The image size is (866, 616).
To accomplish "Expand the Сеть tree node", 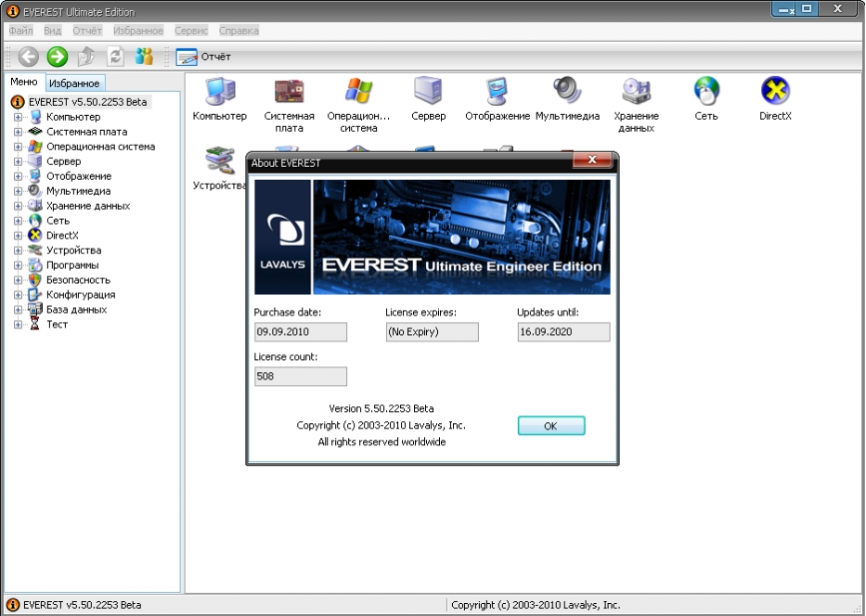I will pyautogui.click(x=18, y=221).
